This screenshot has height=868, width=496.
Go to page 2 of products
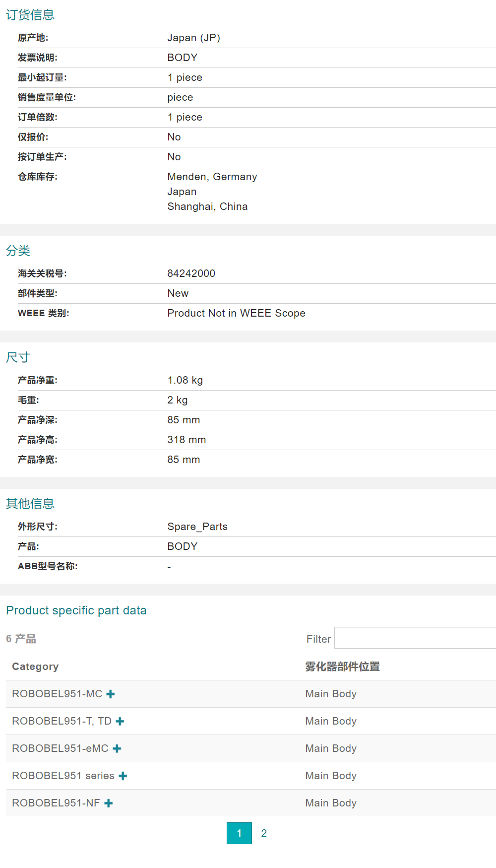click(x=264, y=833)
